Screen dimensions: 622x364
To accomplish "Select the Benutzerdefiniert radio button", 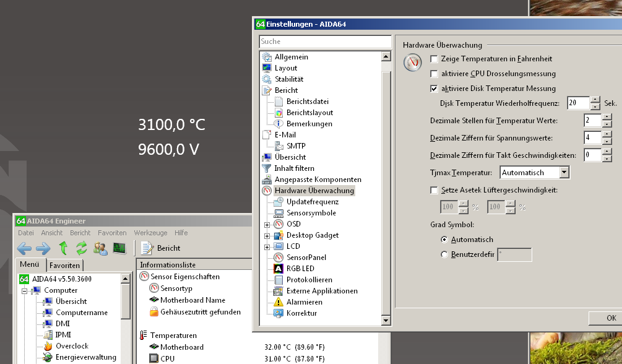I will pyautogui.click(x=444, y=254).
